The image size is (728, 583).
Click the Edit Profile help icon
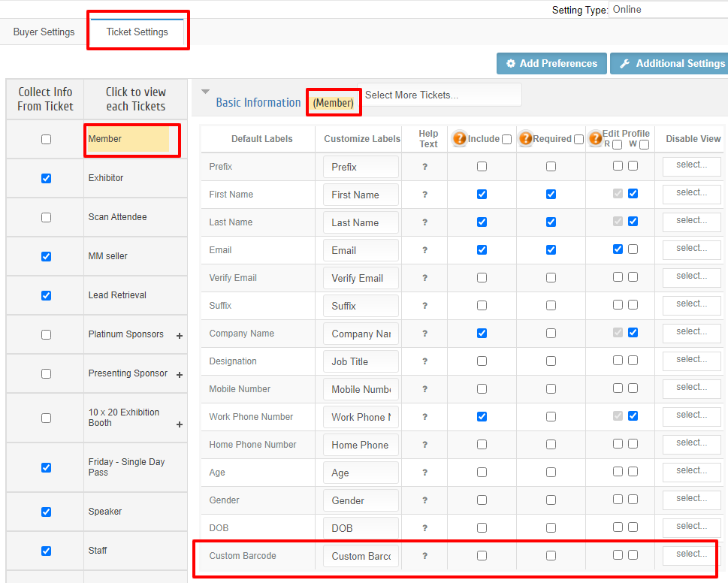(x=595, y=138)
